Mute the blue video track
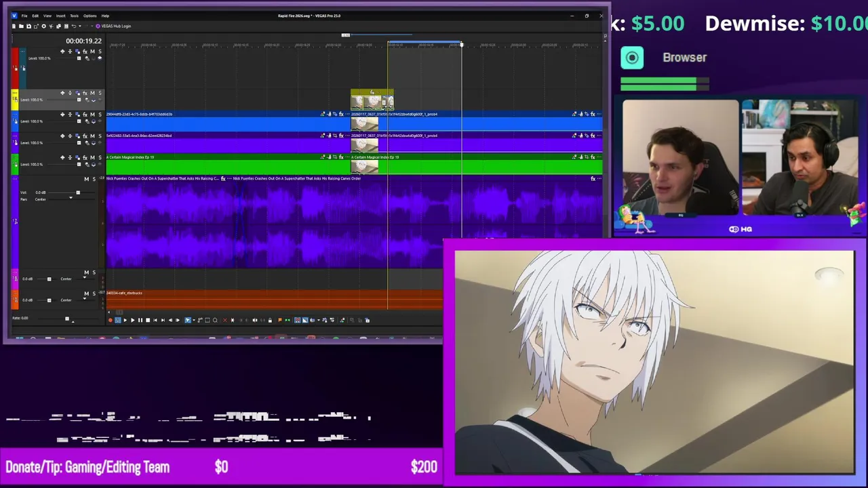The height and width of the screenshot is (488, 868). [92, 115]
